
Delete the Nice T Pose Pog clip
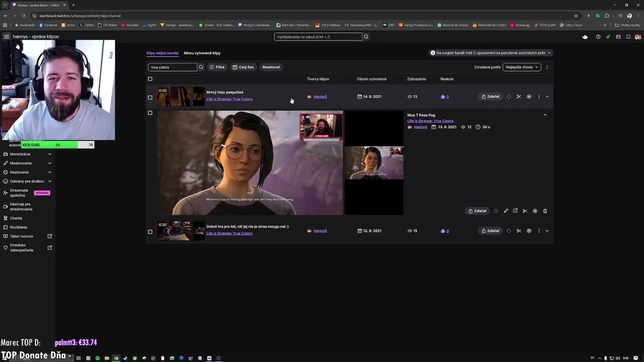[x=545, y=211]
